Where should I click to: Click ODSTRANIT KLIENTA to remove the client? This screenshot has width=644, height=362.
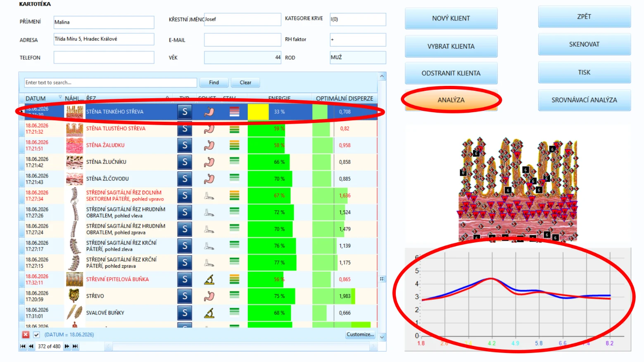[x=451, y=73]
